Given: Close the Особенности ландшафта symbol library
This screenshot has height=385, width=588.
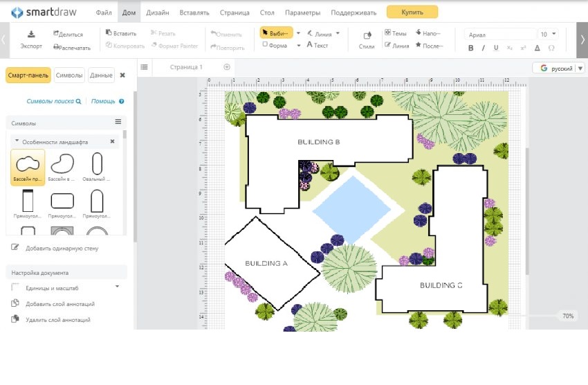Looking at the screenshot, I should [x=112, y=141].
